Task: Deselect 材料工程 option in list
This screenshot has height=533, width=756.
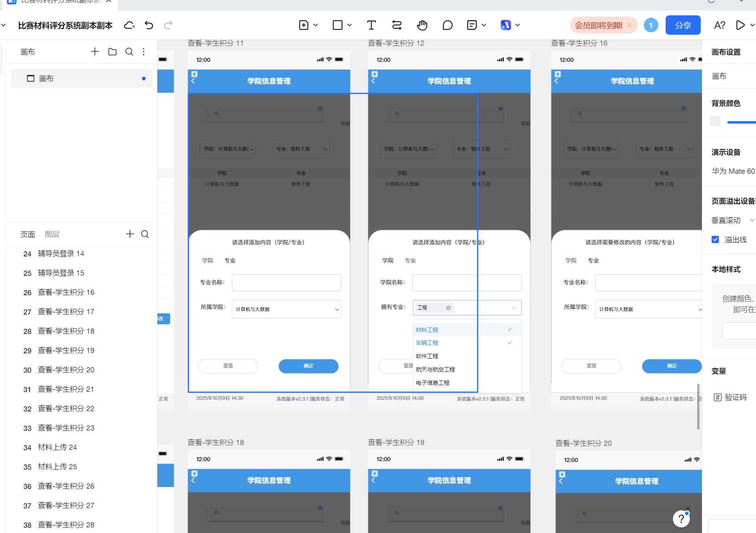Action: click(x=467, y=330)
